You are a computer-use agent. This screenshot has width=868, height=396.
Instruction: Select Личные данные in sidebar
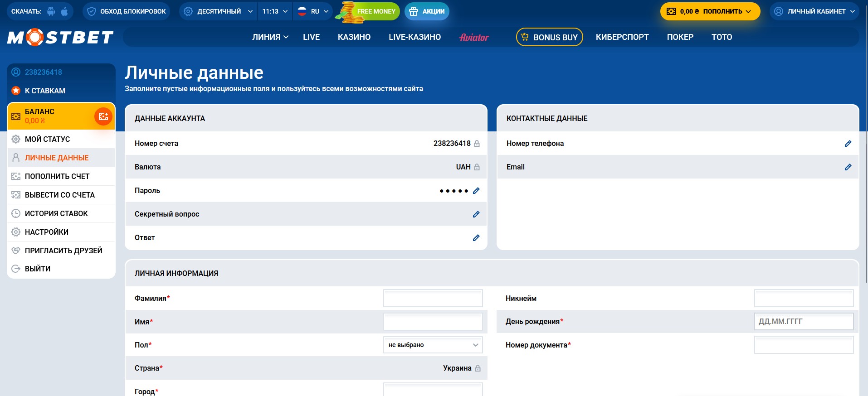pyautogui.click(x=61, y=158)
